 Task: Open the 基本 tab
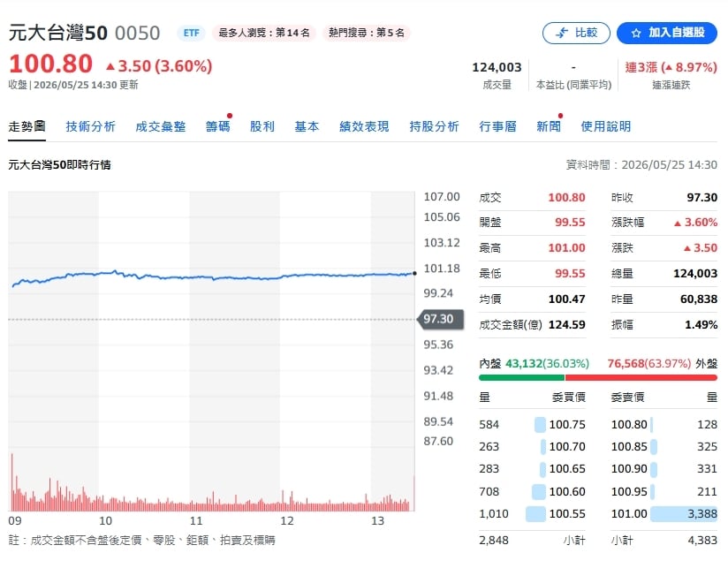click(307, 126)
